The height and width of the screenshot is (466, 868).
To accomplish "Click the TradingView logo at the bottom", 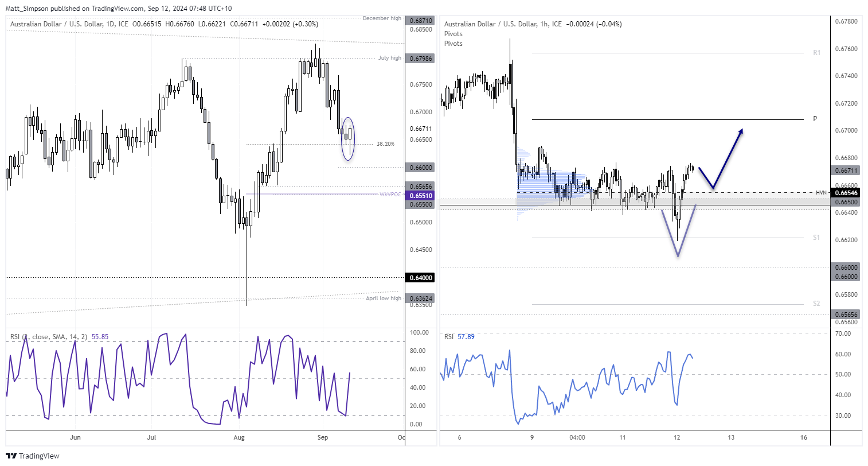I will [33, 456].
